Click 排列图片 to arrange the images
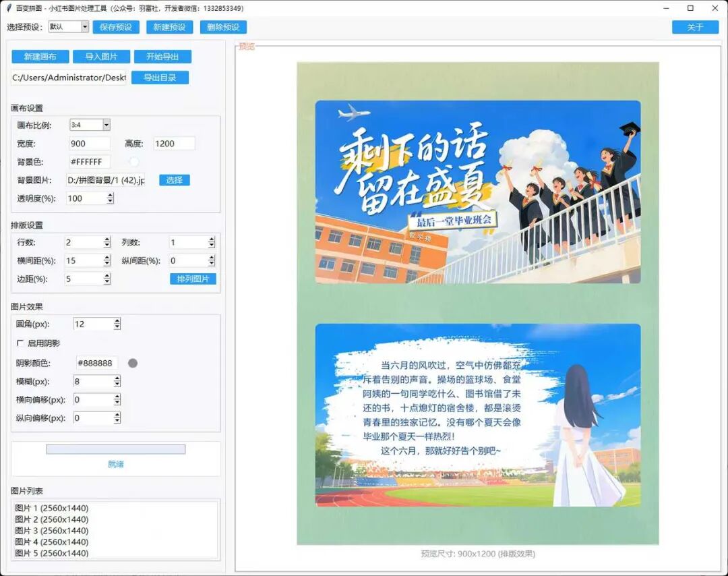 [193, 279]
